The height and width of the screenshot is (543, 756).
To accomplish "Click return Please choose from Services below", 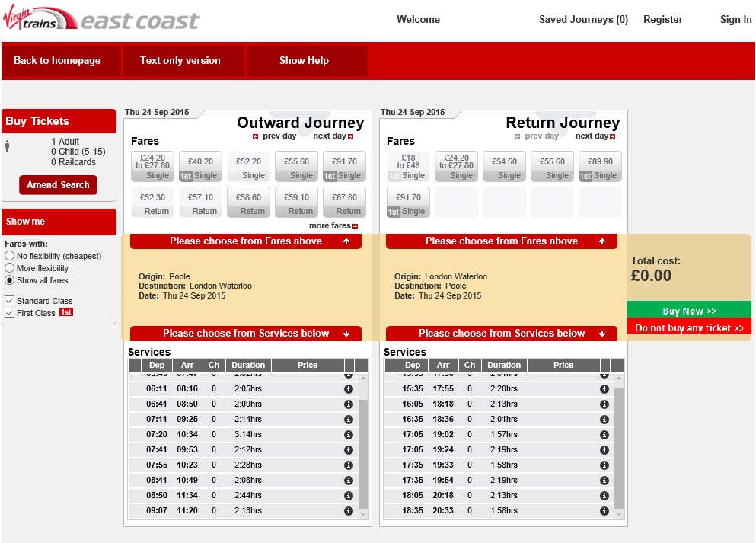I will [x=502, y=334].
